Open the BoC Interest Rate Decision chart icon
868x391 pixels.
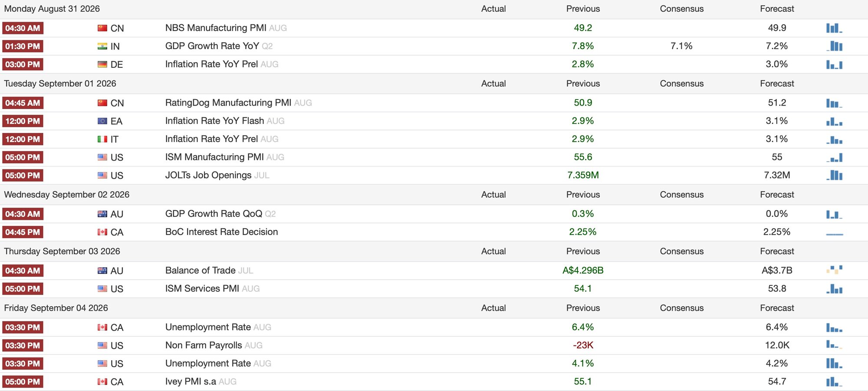[x=834, y=232]
